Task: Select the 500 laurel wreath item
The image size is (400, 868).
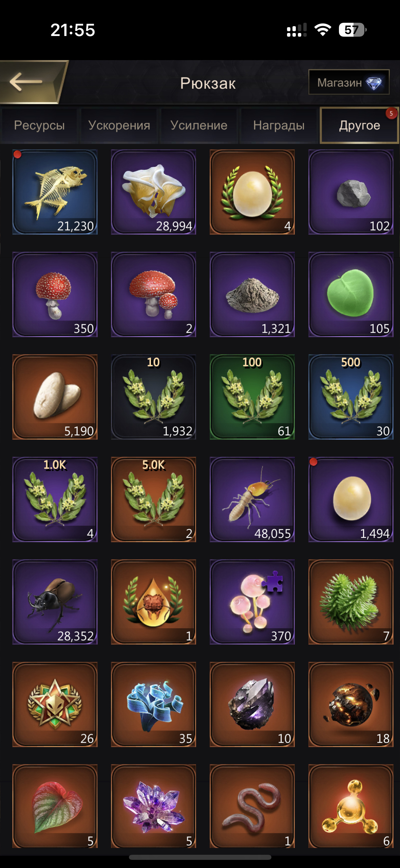Action: point(351,397)
